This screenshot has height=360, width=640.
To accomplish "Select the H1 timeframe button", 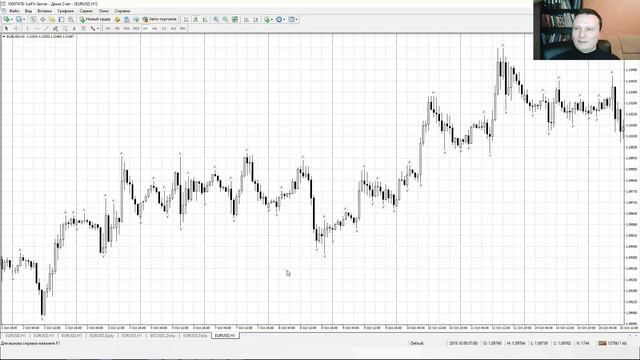I will [x=145, y=28].
